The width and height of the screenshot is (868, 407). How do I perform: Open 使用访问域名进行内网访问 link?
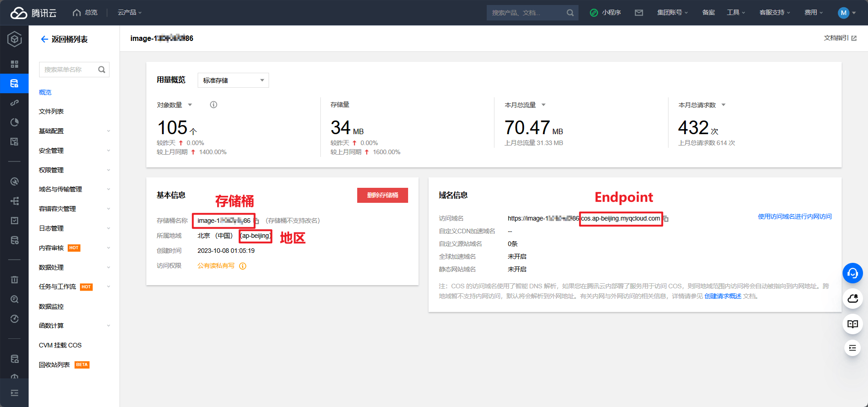click(794, 216)
